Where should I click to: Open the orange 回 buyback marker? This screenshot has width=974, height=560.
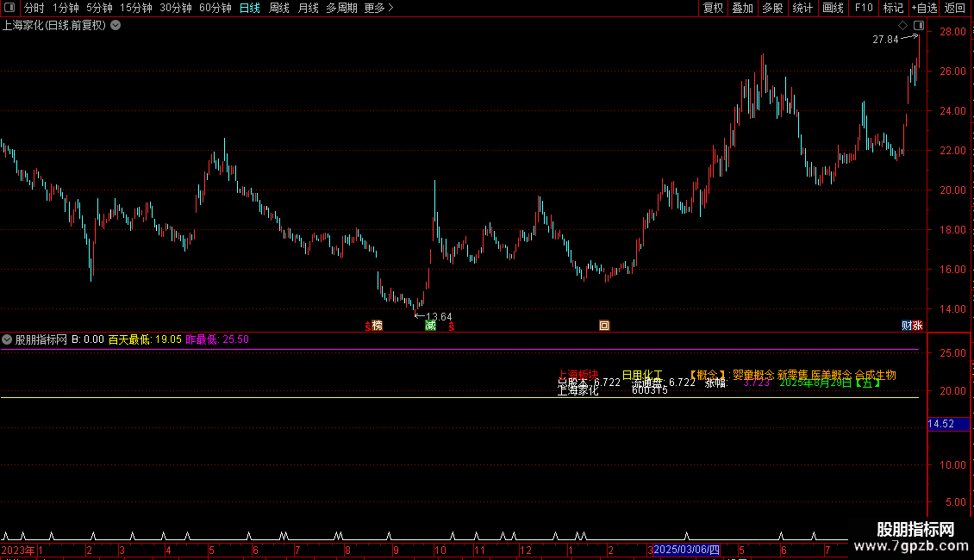click(603, 326)
